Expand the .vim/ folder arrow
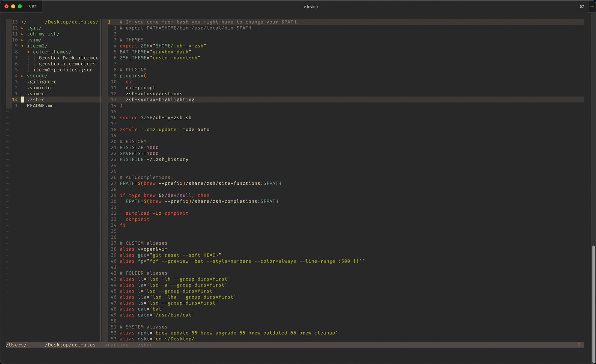Image resolution: width=596 pixels, height=364 pixels. point(23,40)
